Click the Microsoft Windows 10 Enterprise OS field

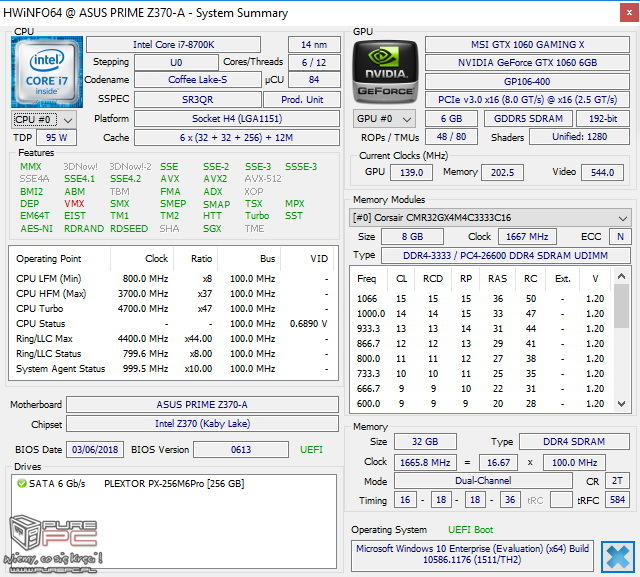(x=472, y=554)
